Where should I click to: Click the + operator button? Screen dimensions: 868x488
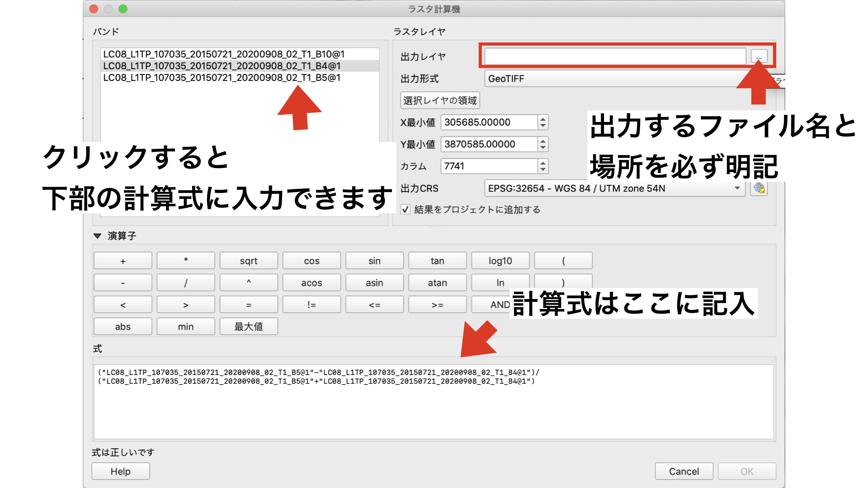pos(123,261)
